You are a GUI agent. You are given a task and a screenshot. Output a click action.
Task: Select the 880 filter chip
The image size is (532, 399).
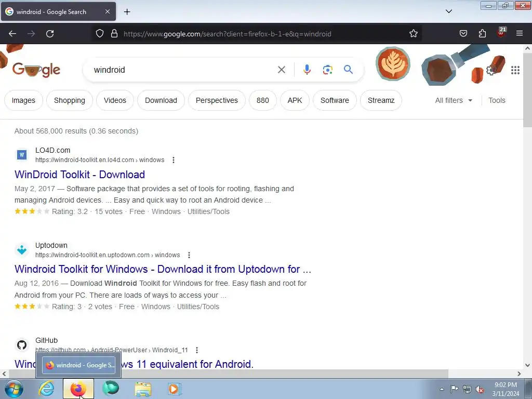click(262, 100)
